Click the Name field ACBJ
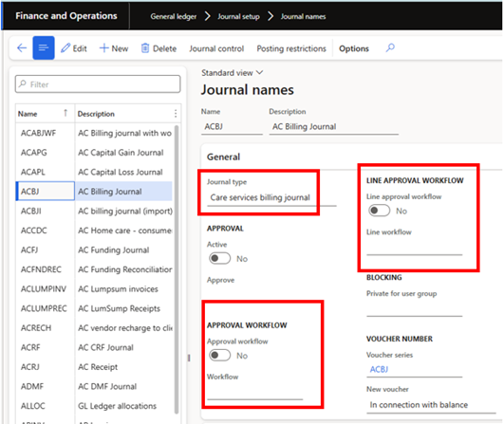504x424 pixels. tap(232, 126)
